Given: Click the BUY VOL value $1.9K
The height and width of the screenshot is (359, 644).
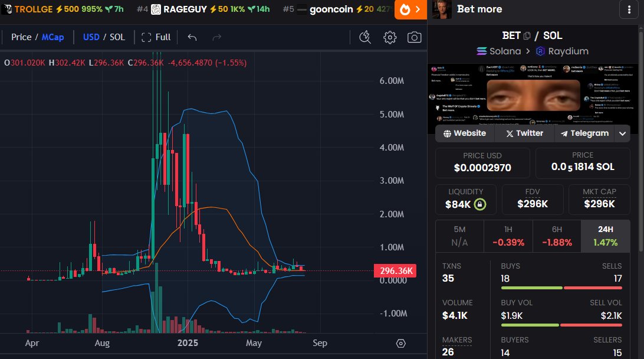Looking at the screenshot, I should [x=512, y=316].
